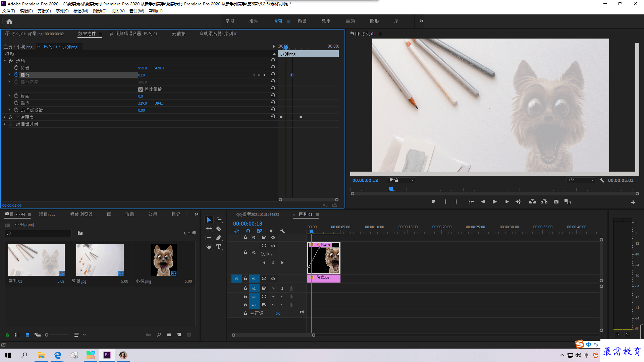This screenshot has width=644, height=362.
Task: Mute audio track A1
Action: tap(273, 288)
